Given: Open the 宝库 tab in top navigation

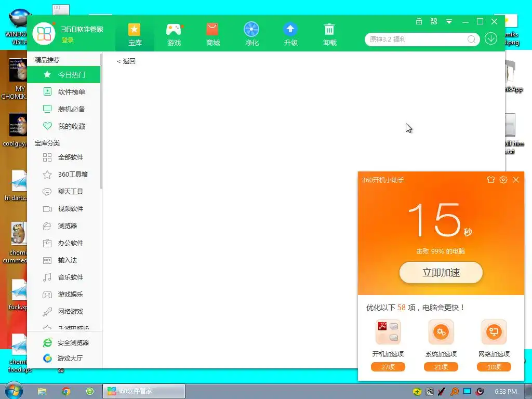Looking at the screenshot, I should pos(135,35).
